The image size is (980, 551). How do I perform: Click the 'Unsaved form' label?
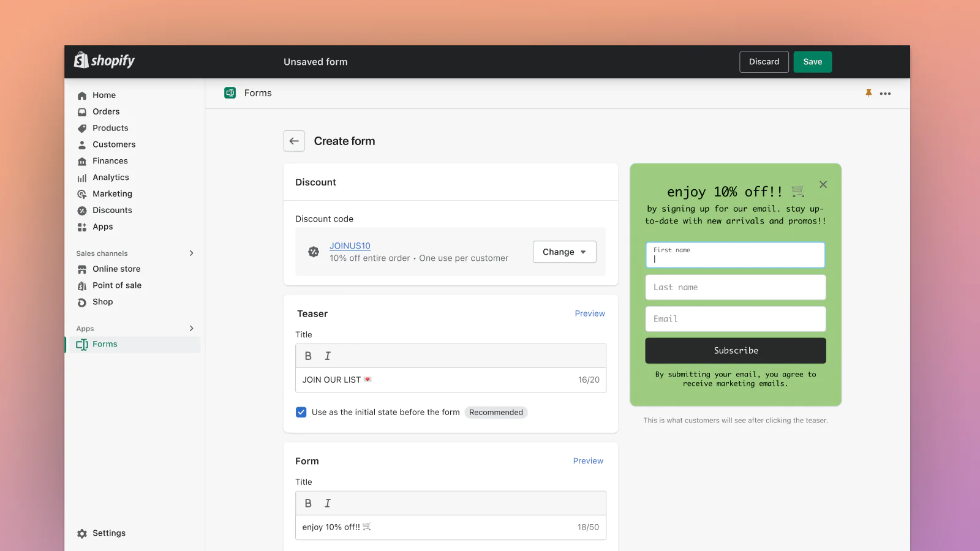(x=315, y=62)
